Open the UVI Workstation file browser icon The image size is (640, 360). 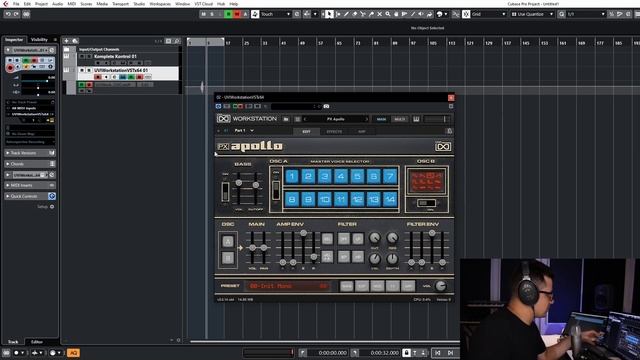tap(286, 119)
